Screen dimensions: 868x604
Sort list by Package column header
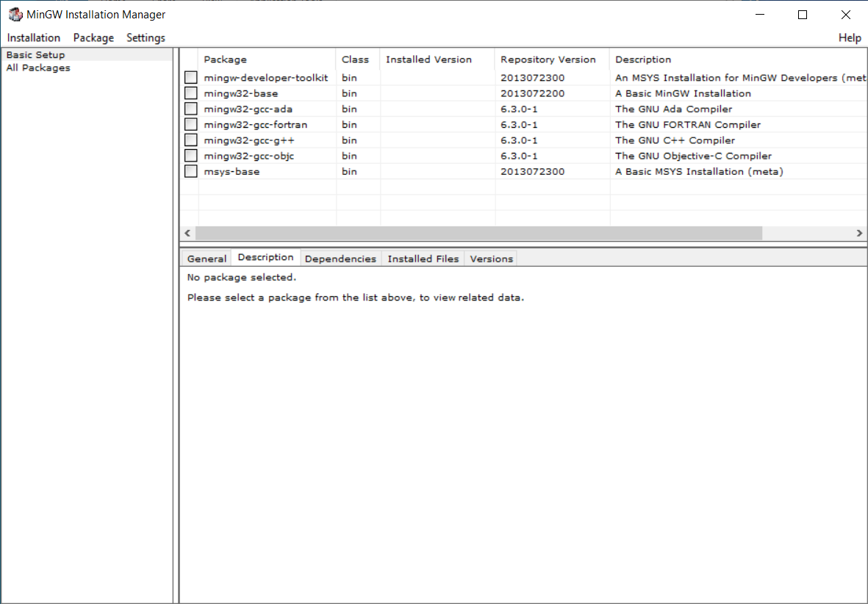coord(225,60)
